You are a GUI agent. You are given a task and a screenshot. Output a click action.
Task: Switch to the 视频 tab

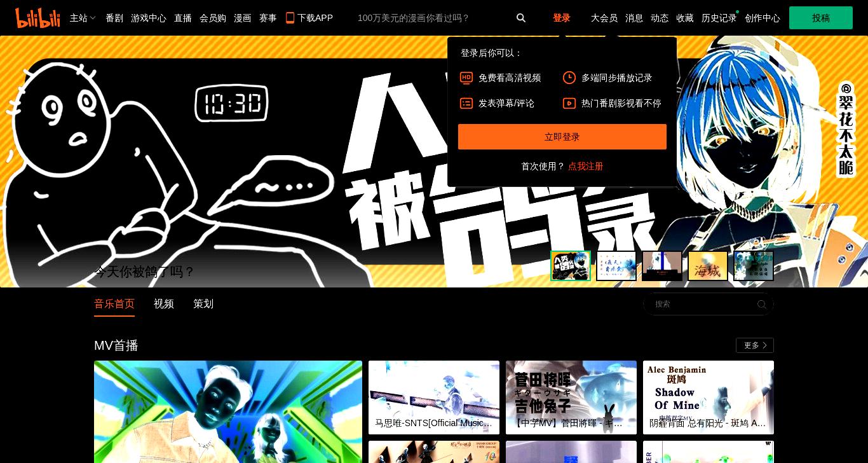click(x=164, y=304)
